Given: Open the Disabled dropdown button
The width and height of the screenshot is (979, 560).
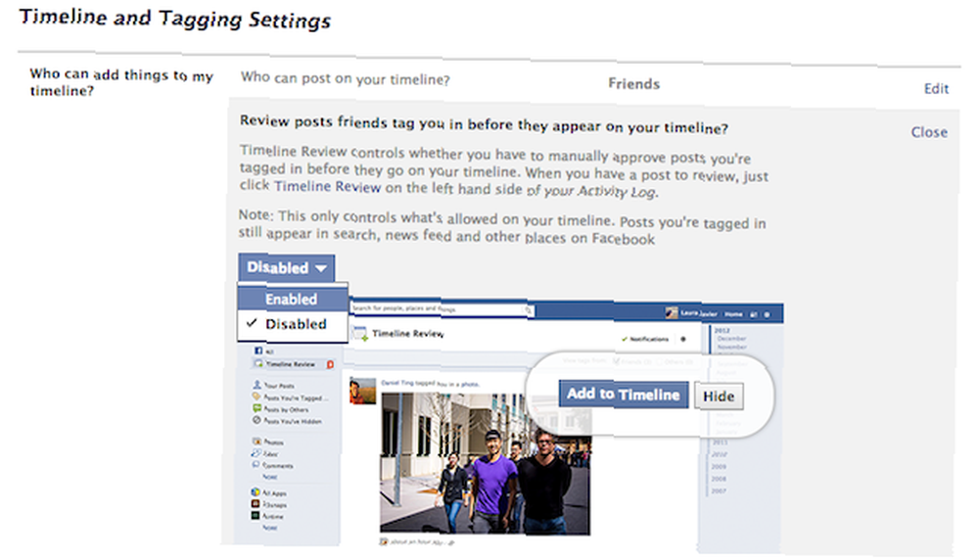Looking at the screenshot, I should tap(287, 268).
